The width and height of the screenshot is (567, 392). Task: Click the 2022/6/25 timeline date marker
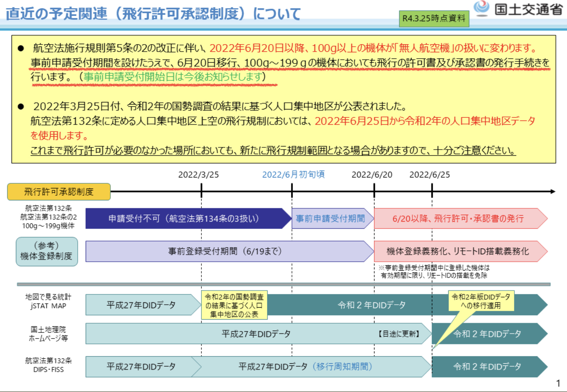click(x=430, y=174)
